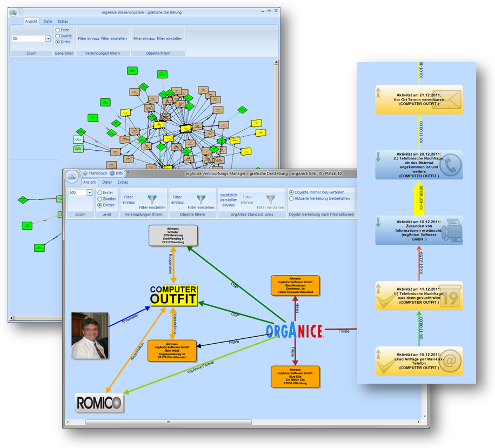Viewport: 495px width, 448px height.
Task: Open zoom dropdown showing 30 in Wissens-System
Action: 48,38
